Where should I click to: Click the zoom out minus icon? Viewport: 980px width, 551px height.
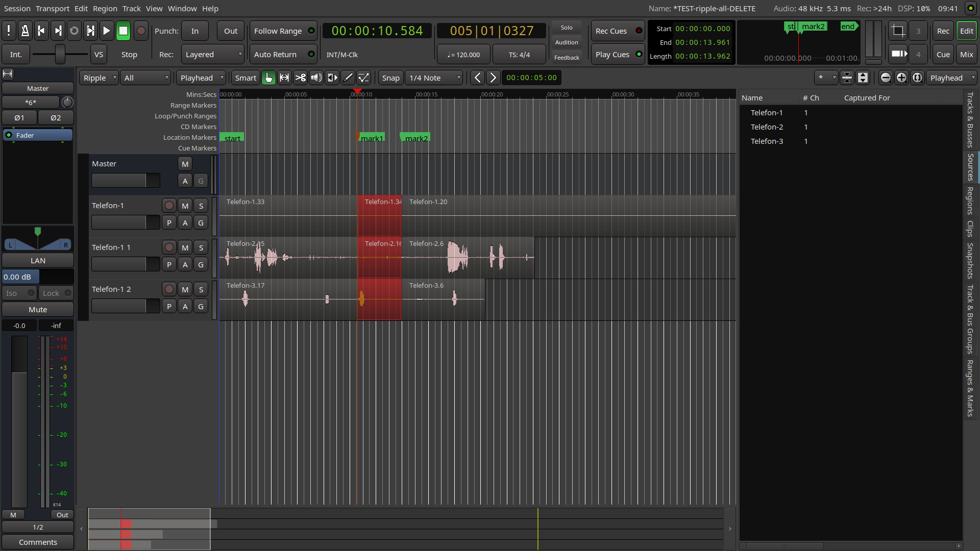pyautogui.click(x=886, y=78)
